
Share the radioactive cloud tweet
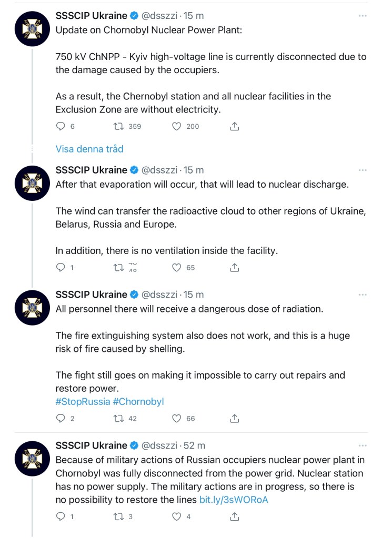pyautogui.click(x=235, y=267)
